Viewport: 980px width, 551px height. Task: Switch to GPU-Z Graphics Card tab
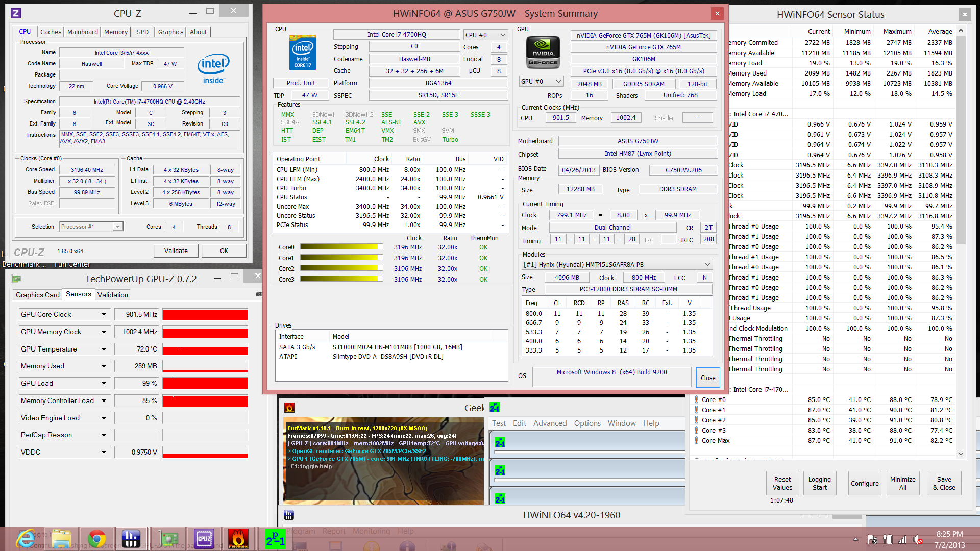(x=37, y=295)
